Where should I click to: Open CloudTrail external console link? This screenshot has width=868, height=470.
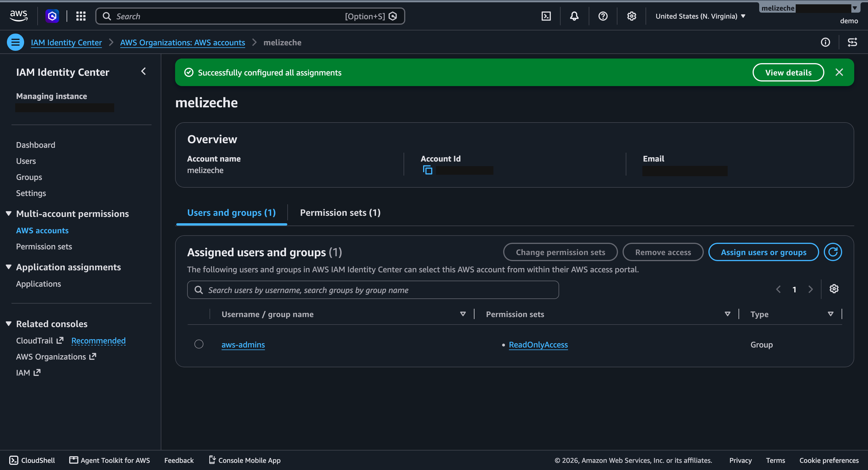coord(39,341)
